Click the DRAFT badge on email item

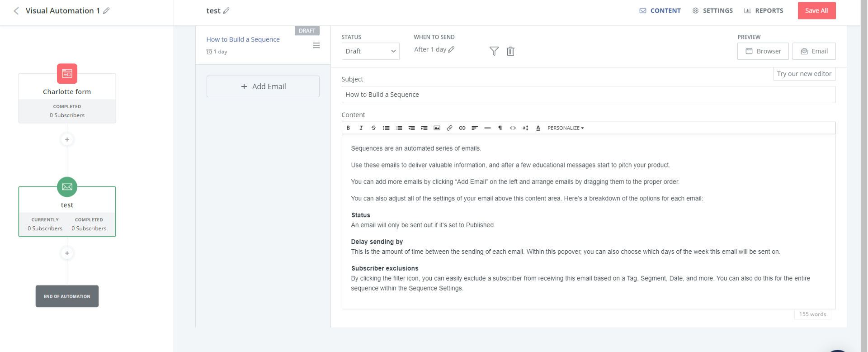[x=307, y=31]
